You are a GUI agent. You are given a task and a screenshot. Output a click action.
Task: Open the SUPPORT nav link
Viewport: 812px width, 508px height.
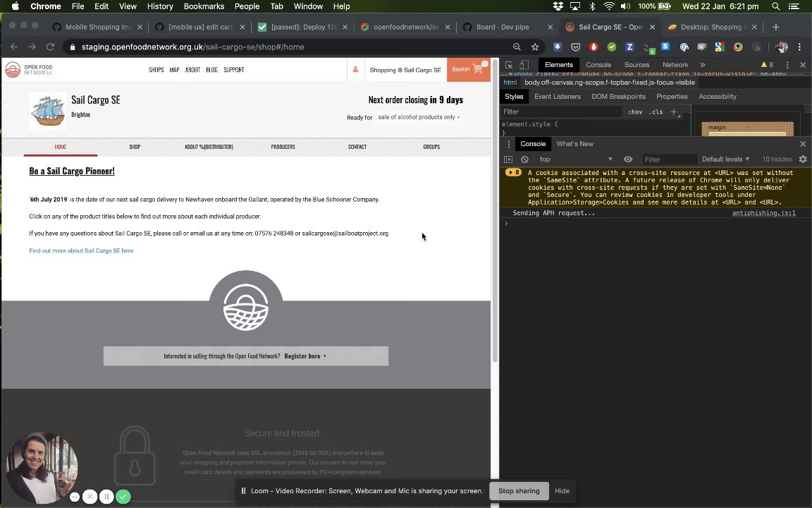point(233,69)
